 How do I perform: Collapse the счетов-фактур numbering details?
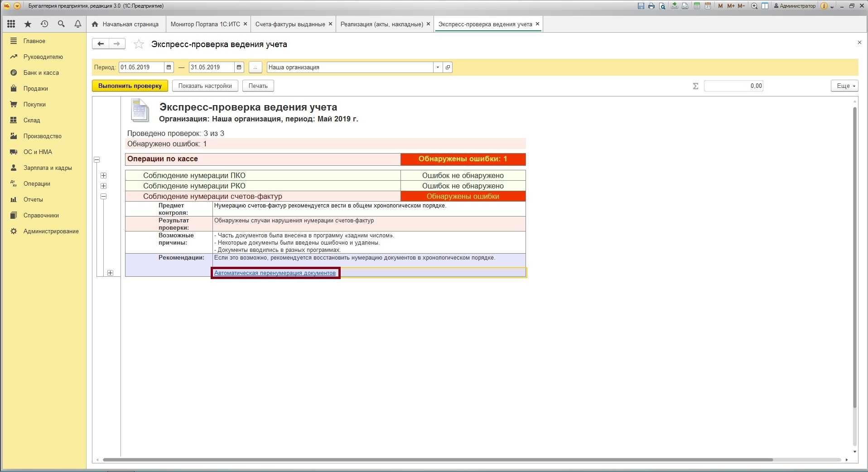click(x=104, y=197)
